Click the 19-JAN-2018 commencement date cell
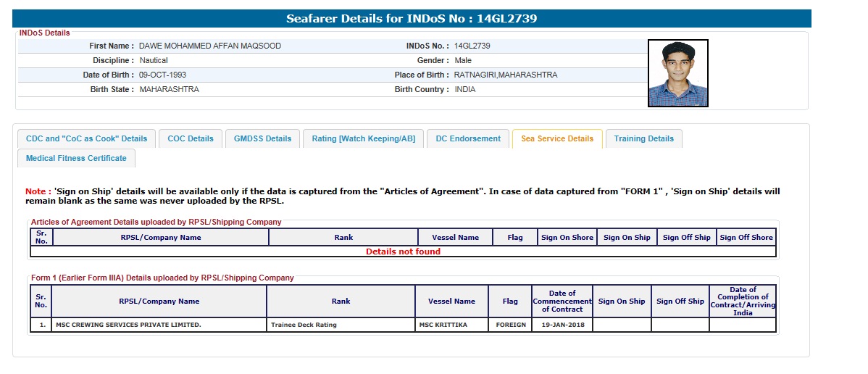Image resolution: width=868 pixels, height=374 pixels. (562, 325)
